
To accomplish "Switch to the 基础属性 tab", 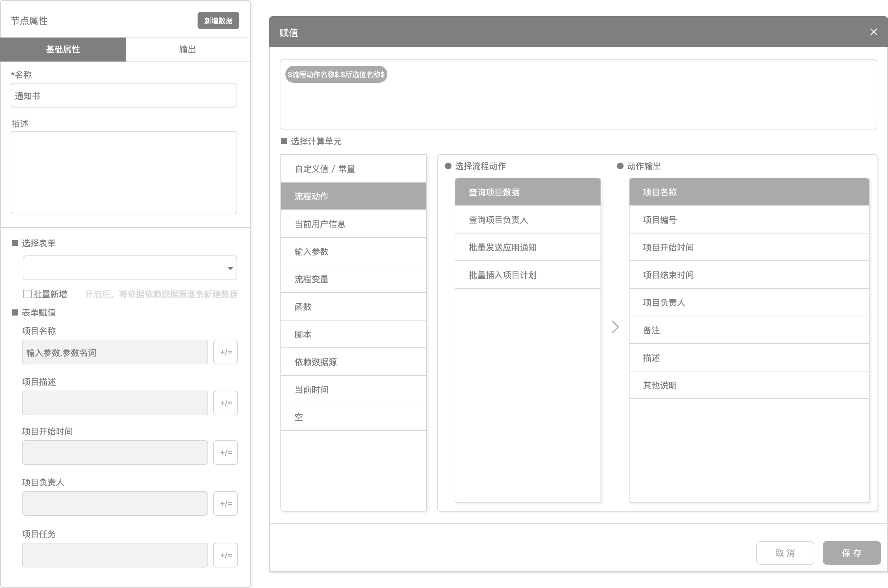I will [63, 50].
